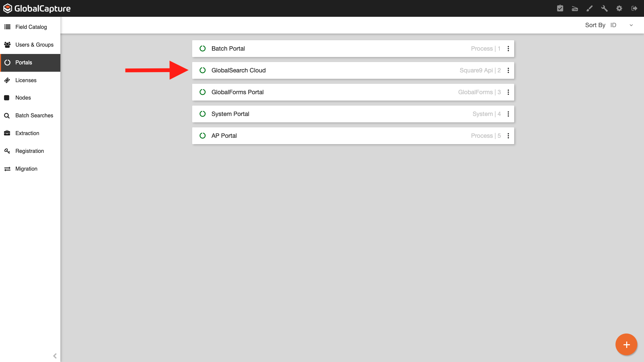This screenshot has height=362, width=644.
Task: Open the wrench tools icon
Action: pyautogui.click(x=604, y=8)
